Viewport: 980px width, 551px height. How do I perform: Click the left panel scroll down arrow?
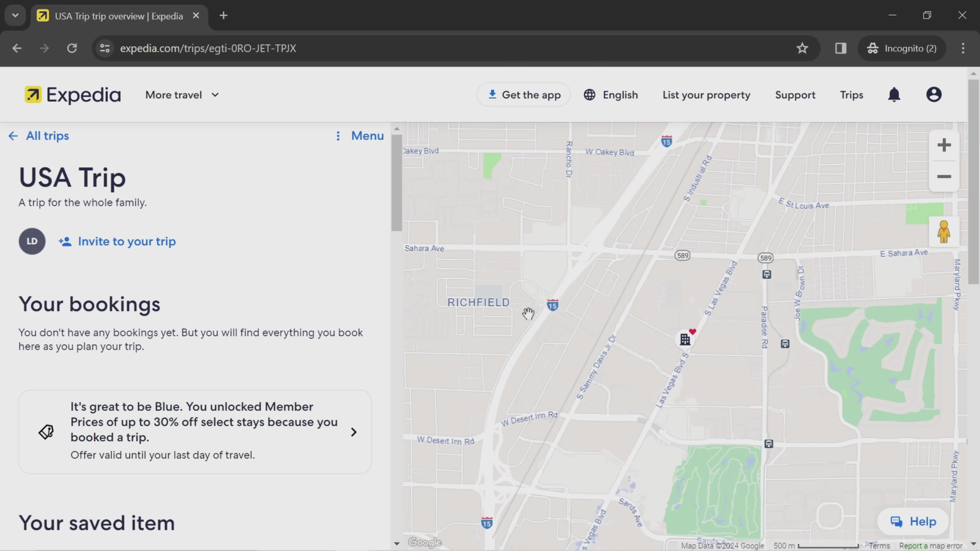[x=396, y=544]
